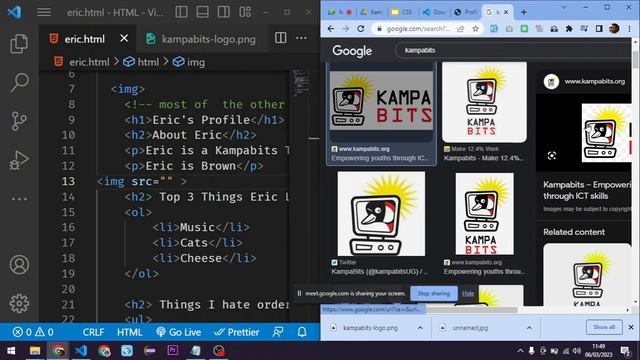Run Prettier from status bar
This screenshot has width=640, height=360.
point(237,332)
